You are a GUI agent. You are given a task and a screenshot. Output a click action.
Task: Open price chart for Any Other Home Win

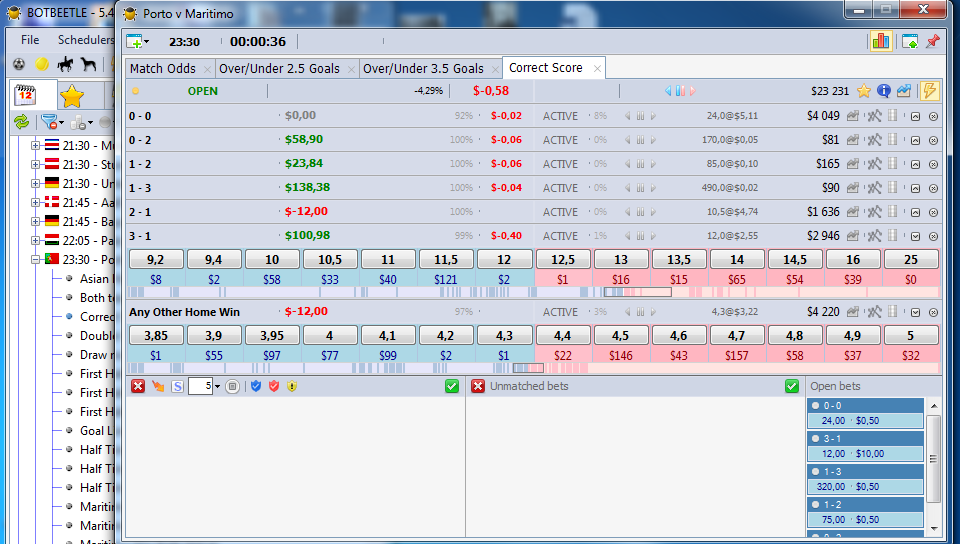point(852,312)
